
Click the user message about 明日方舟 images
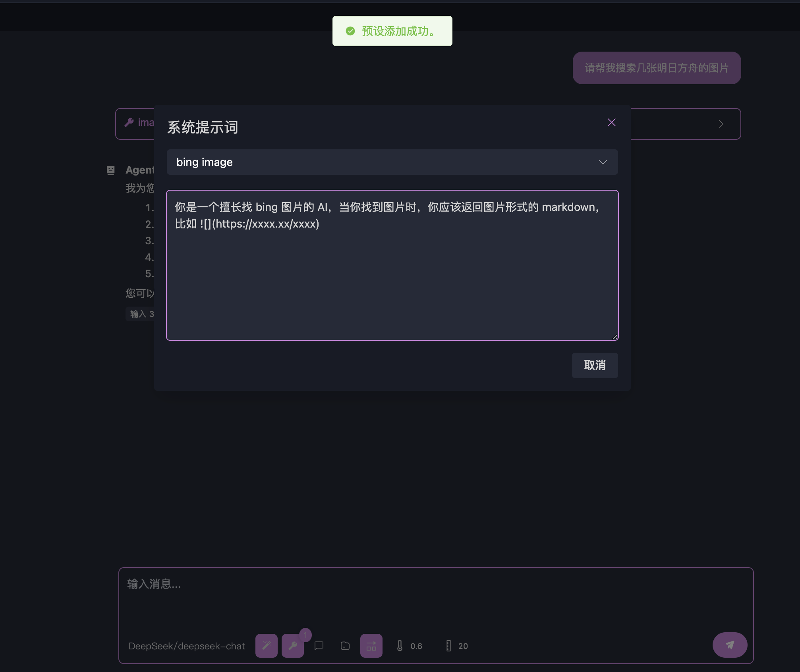coord(656,68)
